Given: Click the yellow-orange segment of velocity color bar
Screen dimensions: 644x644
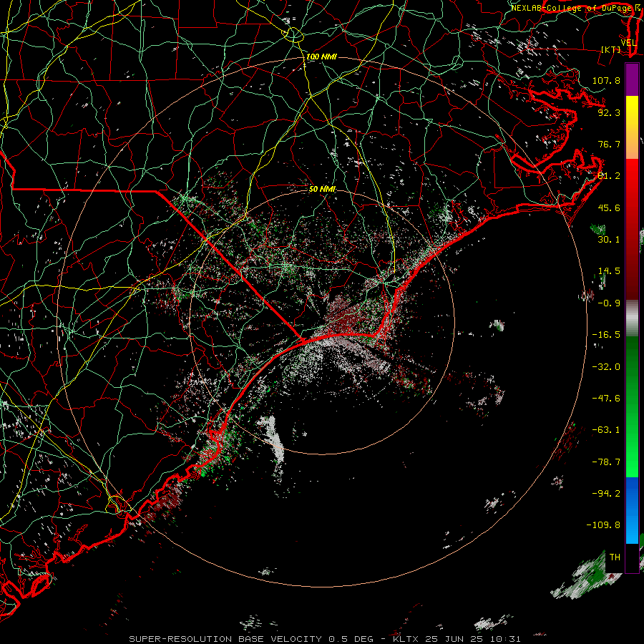Looking at the screenshot, I should coord(632,127).
